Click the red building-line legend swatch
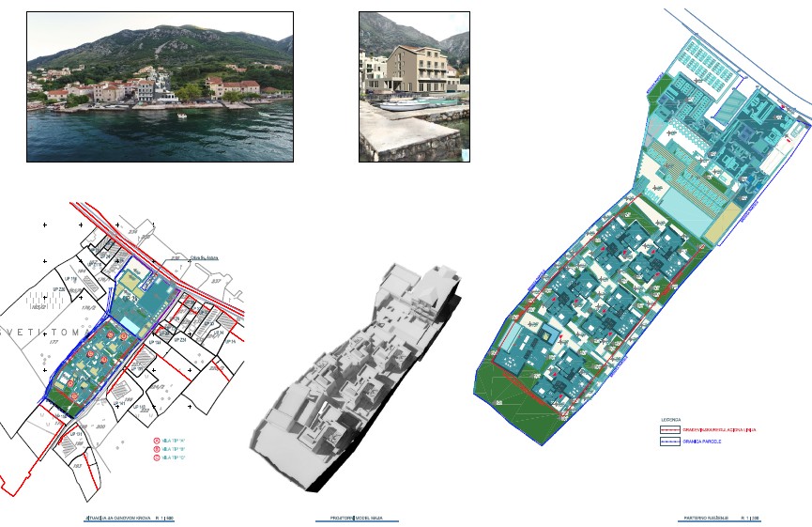 point(669,429)
